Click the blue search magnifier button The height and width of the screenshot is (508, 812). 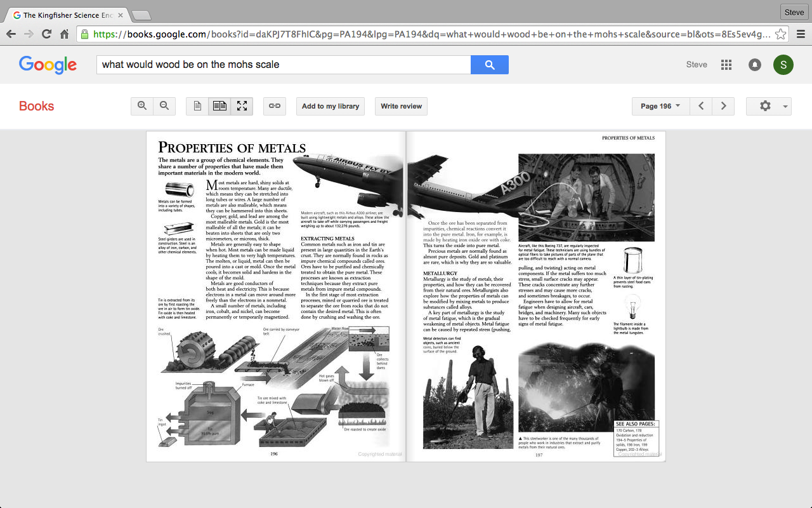[489, 64]
